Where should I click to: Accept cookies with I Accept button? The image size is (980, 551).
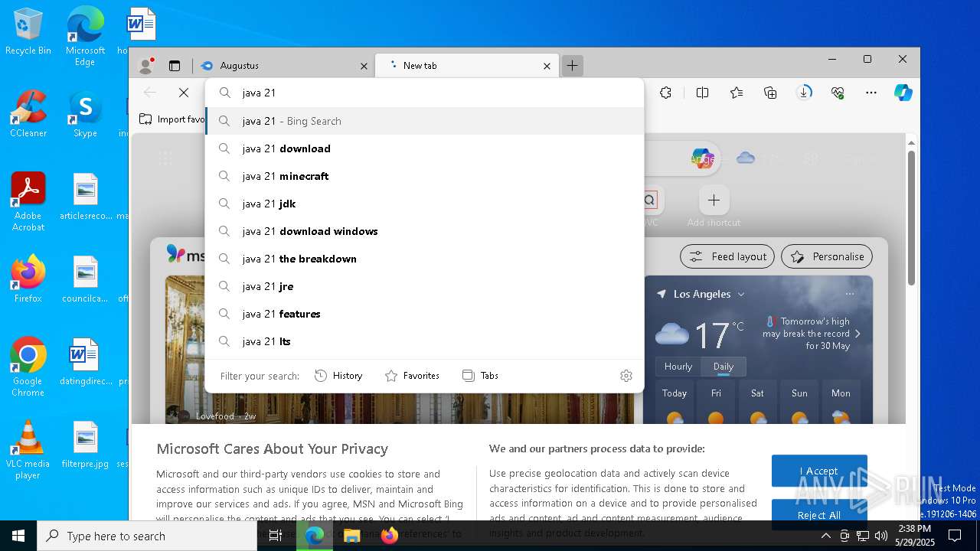point(819,471)
